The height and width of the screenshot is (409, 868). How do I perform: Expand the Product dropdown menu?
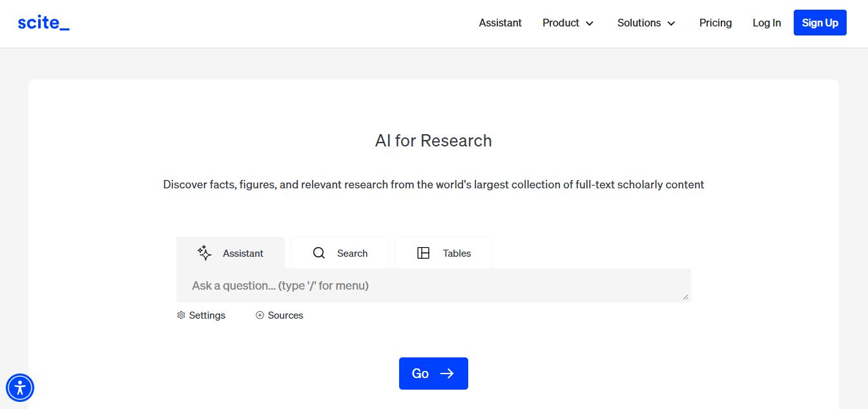568,23
